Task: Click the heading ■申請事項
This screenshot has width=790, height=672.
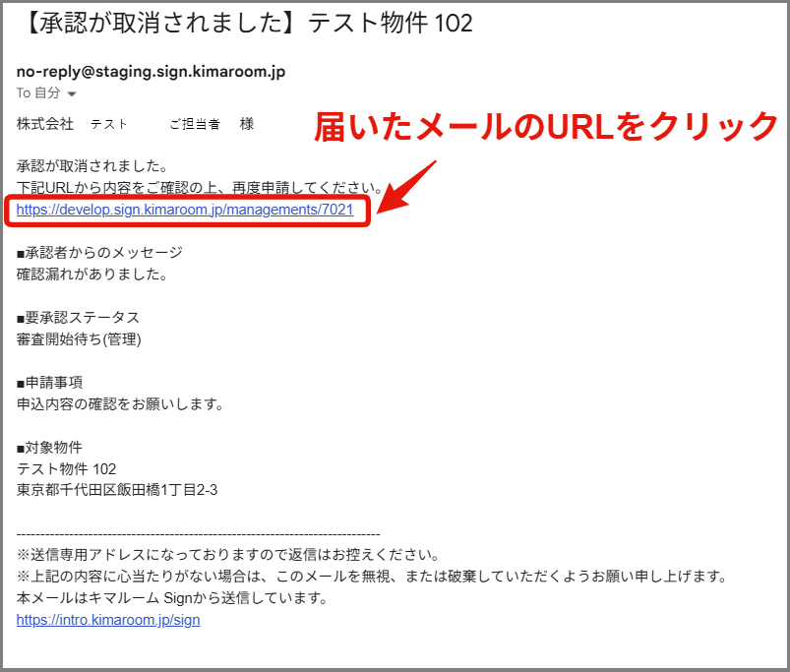Action: tap(49, 383)
